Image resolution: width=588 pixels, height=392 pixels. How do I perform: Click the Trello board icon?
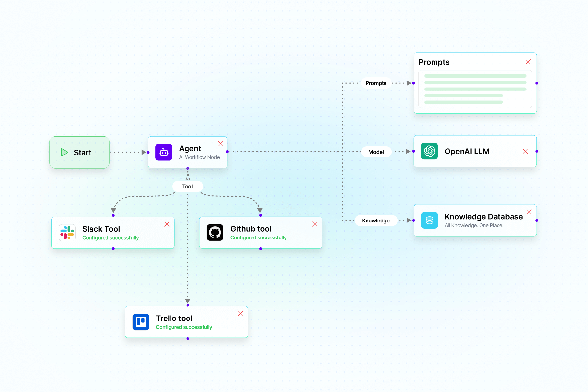[x=141, y=322]
